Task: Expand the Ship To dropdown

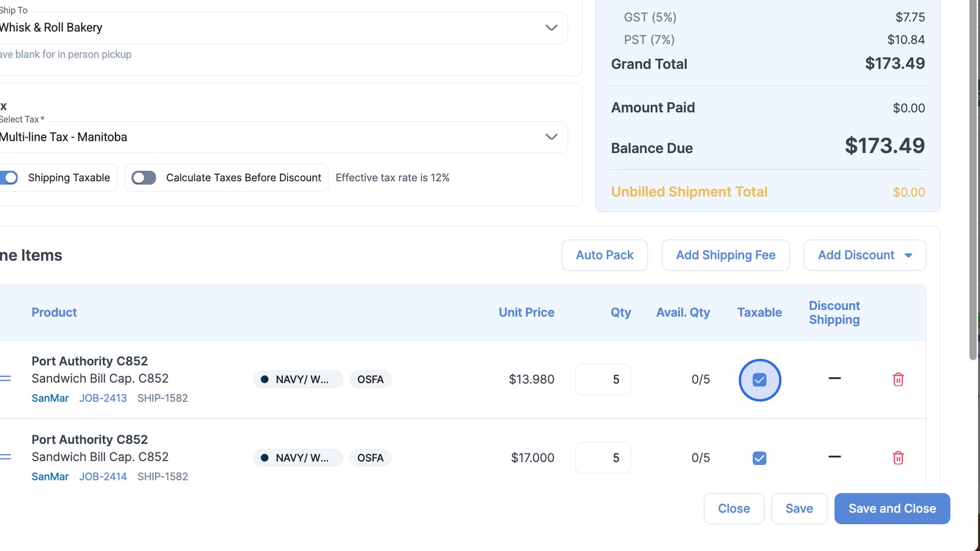Action: pyautogui.click(x=551, y=28)
